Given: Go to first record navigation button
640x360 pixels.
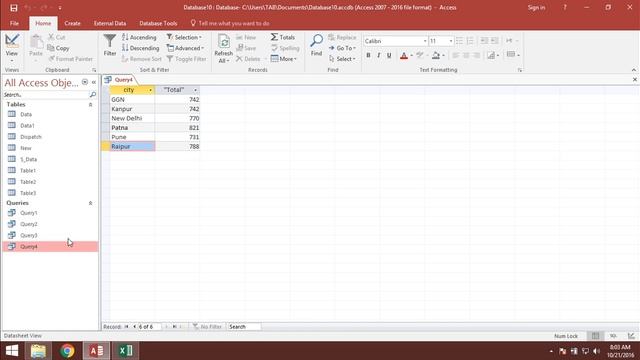Looking at the screenshot, I should tap(127, 327).
